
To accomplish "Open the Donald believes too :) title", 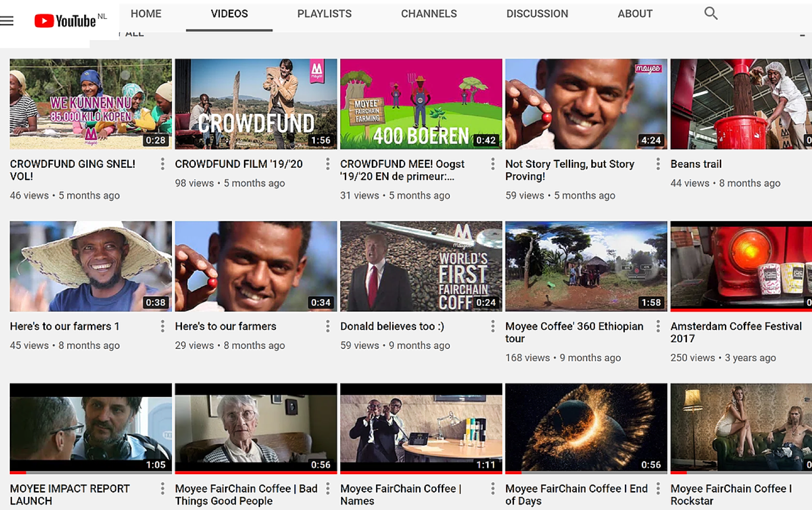I will [392, 326].
